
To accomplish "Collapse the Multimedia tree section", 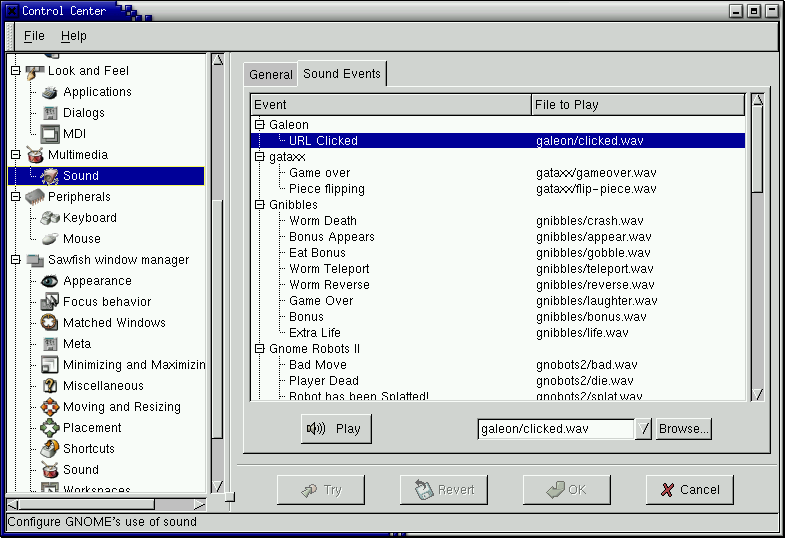I will [15, 155].
